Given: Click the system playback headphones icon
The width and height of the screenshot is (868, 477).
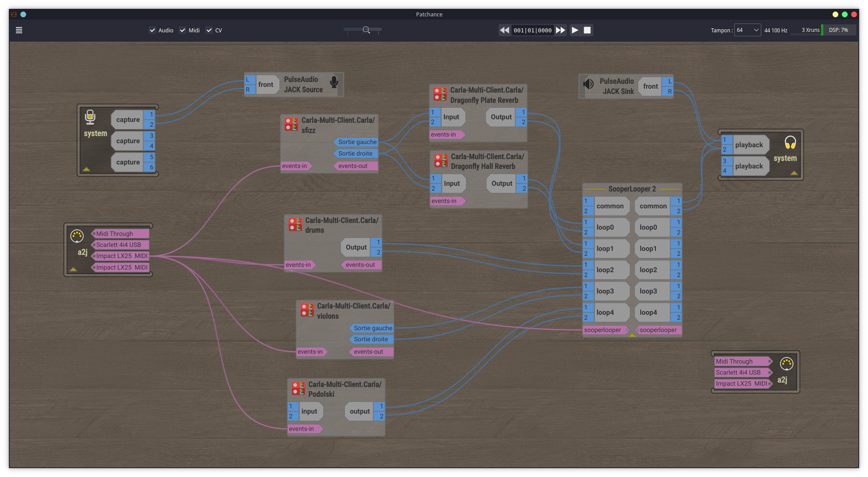Looking at the screenshot, I should [x=790, y=142].
